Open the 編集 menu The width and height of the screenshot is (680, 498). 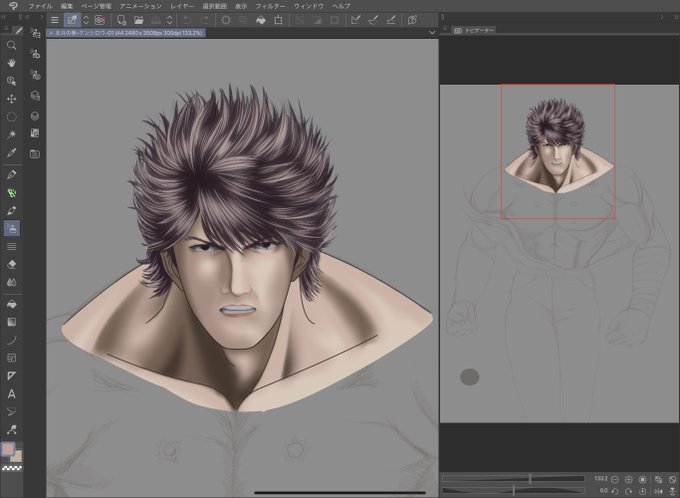point(67,6)
